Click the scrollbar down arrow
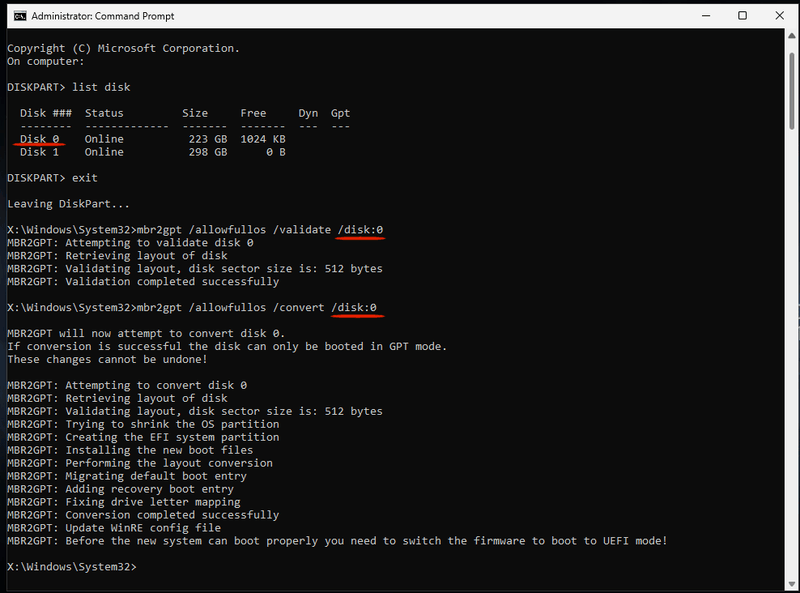Image resolution: width=800 pixels, height=593 pixels. tap(791, 584)
